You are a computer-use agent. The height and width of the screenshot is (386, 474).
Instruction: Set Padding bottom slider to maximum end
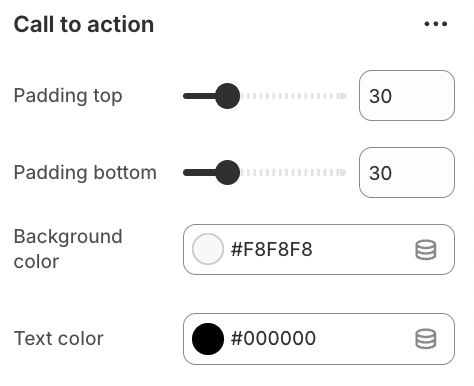pyautogui.click(x=343, y=173)
